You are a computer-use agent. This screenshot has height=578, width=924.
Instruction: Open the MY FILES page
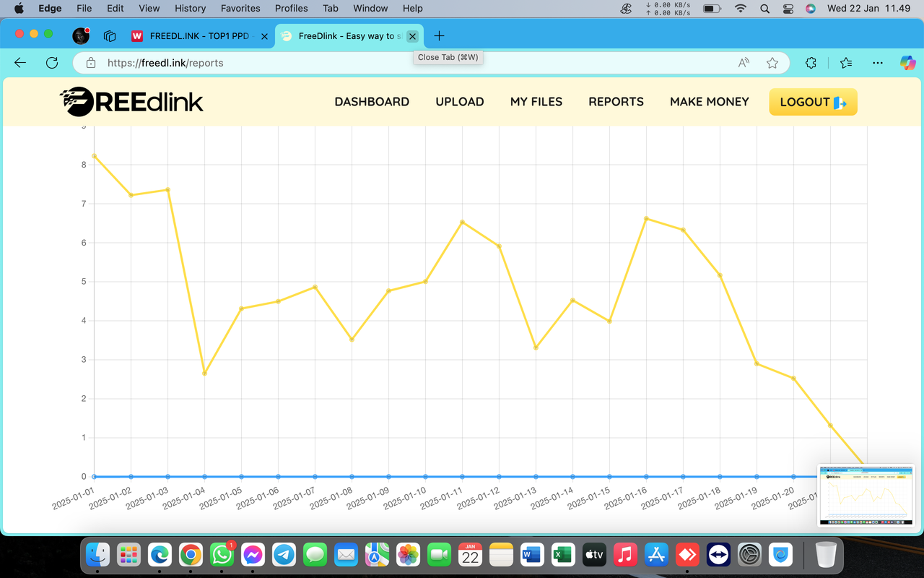point(536,101)
